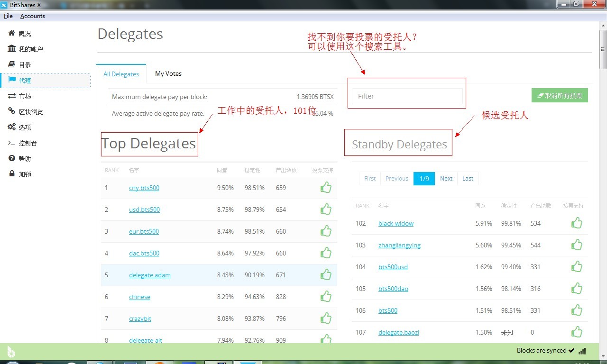The height and width of the screenshot is (364, 607).
Task: Go to Next standby page
Action: (446, 178)
